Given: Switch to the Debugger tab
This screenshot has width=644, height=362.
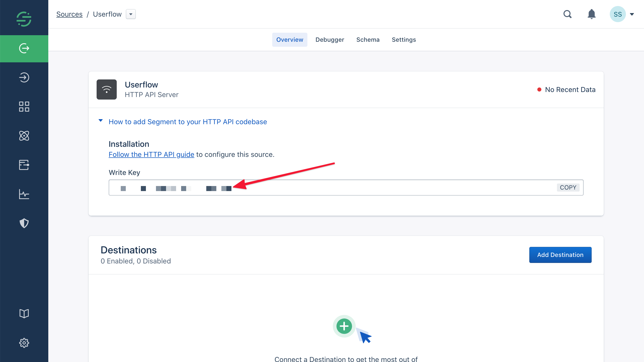Looking at the screenshot, I should pos(330,40).
